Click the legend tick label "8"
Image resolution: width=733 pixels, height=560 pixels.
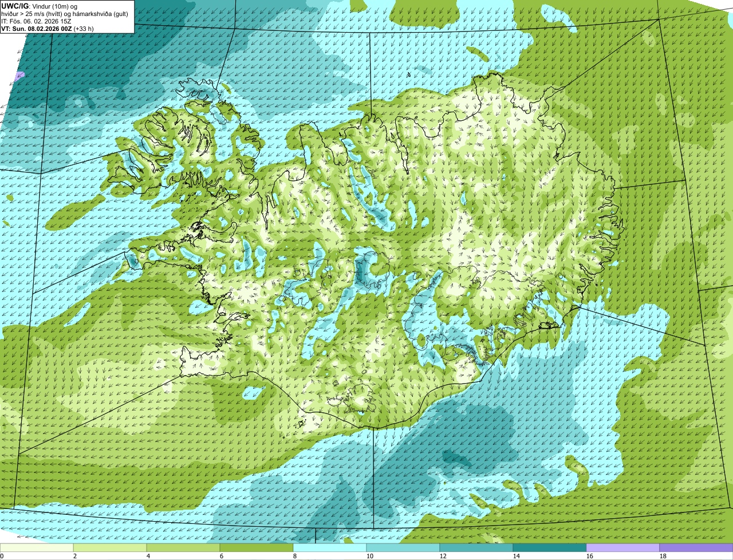tap(295, 556)
